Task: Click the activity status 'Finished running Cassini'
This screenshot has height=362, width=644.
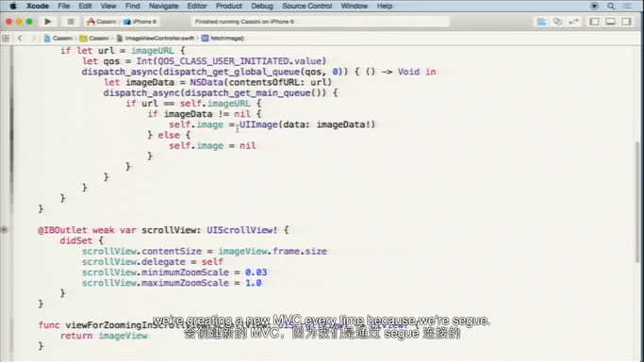Action: pos(321,22)
